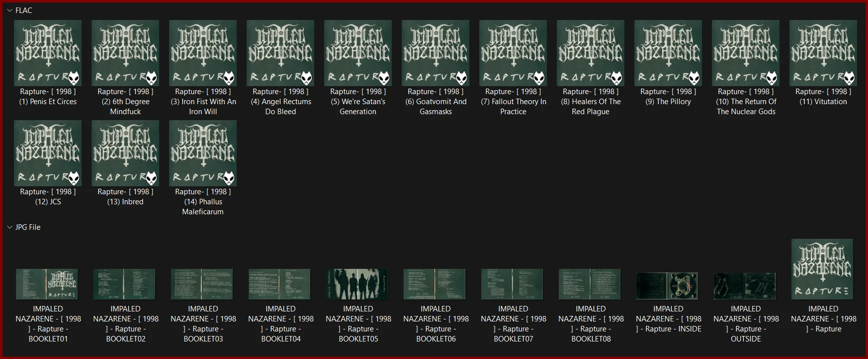This screenshot has height=359, width=868.
Task: Click file name "(8) Healers Of The Red Plague"
Action: pyautogui.click(x=591, y=102)
